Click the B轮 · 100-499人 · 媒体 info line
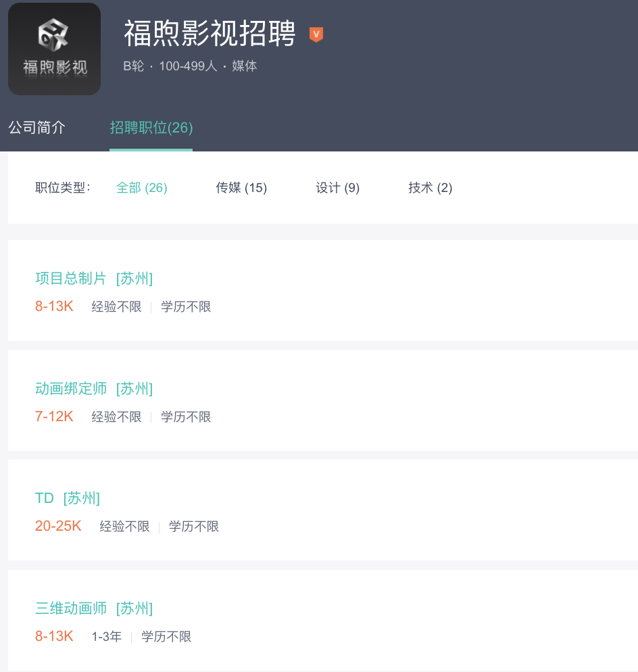This screenshot has height=672, width=638. [x=190, y=66]
